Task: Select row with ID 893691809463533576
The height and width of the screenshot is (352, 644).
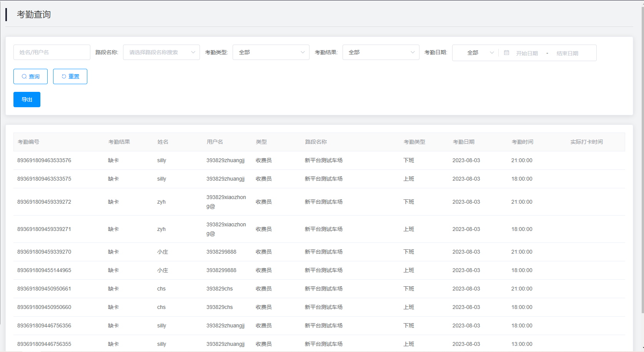Action: (44, 160)
